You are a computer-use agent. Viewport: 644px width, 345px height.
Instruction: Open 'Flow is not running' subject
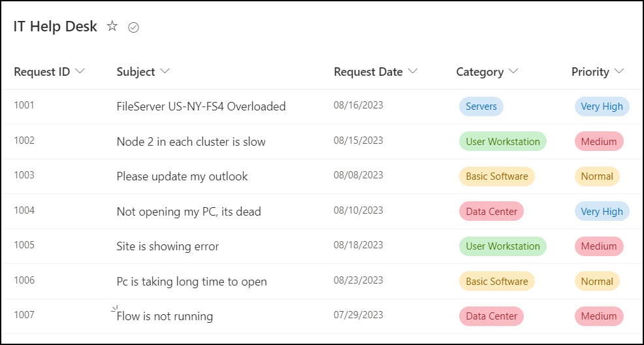pyautogui.click(x=165, y=316)
